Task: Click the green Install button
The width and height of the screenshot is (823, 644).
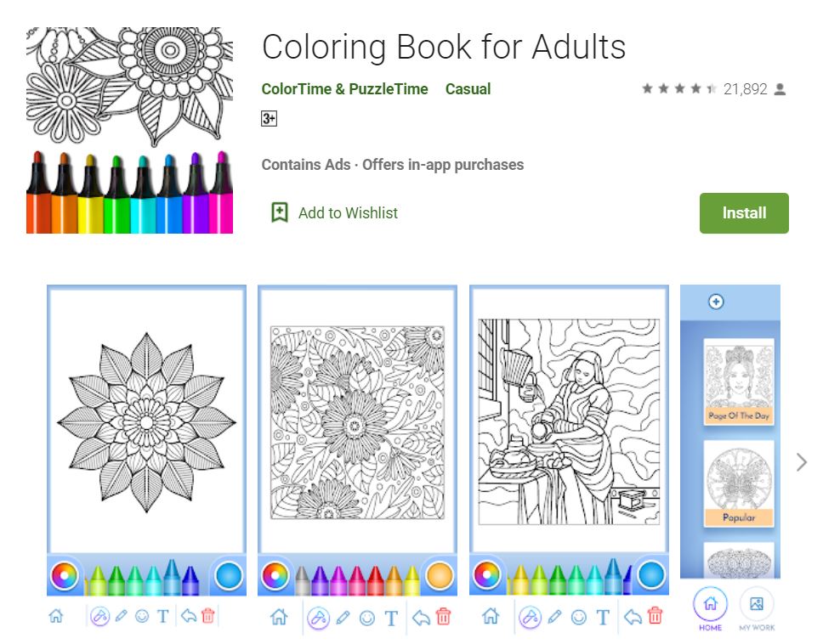Action: [x=744, y=213]
